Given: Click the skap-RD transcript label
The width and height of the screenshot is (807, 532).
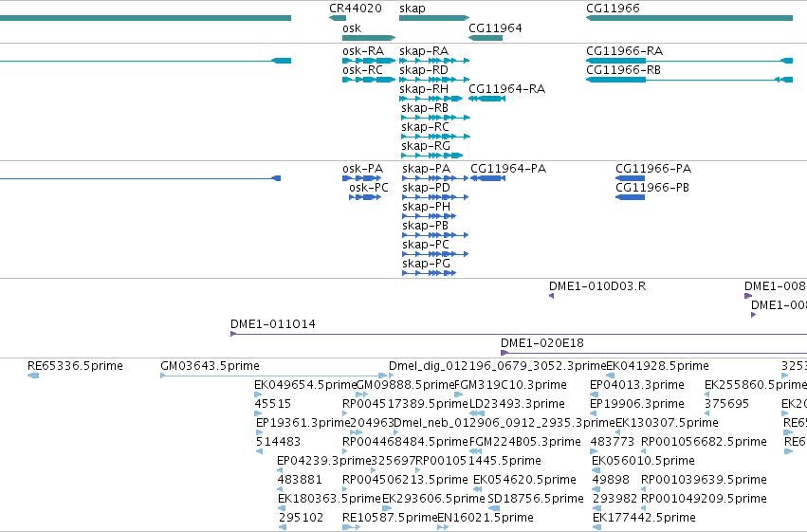Looking at the screenshot, I should [x=424, y=70].
